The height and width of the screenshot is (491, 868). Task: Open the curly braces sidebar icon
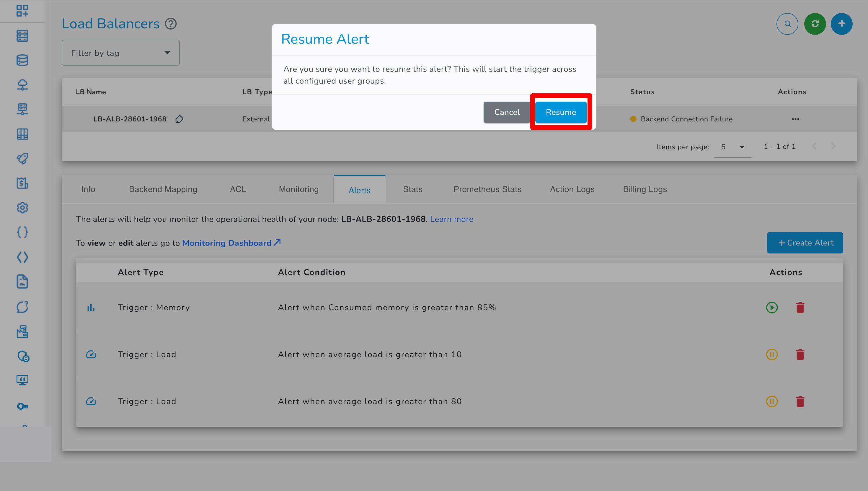point(22,232)
